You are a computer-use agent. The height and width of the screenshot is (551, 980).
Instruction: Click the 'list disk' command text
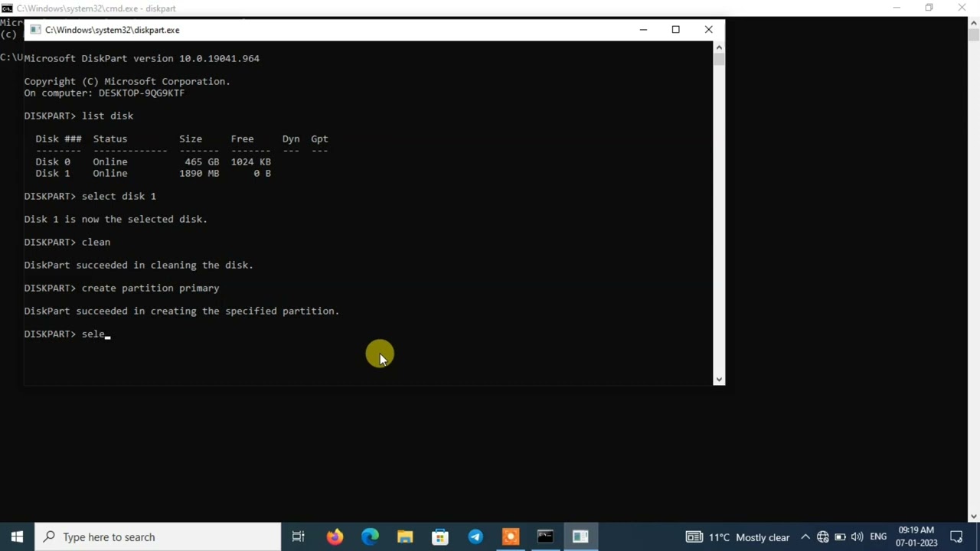(x=107, y=116)
